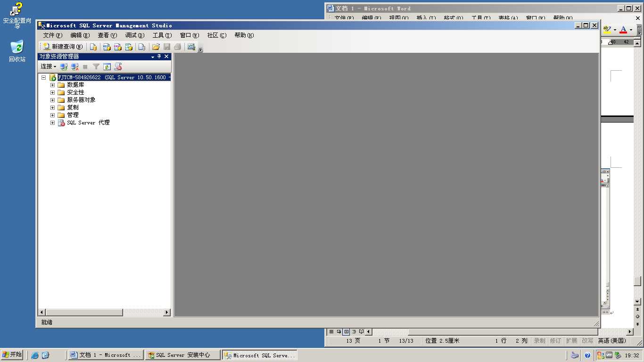
Task: Click the 英语(美国) language indicator in Word status bar
Action: click(612, 341)
